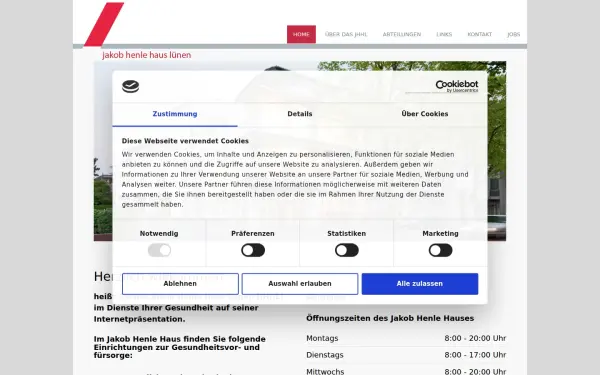Click the 'Montags' opening hours row
This screenshot has width=600, height=375.
pyautogui.click(x=406, y=338)
